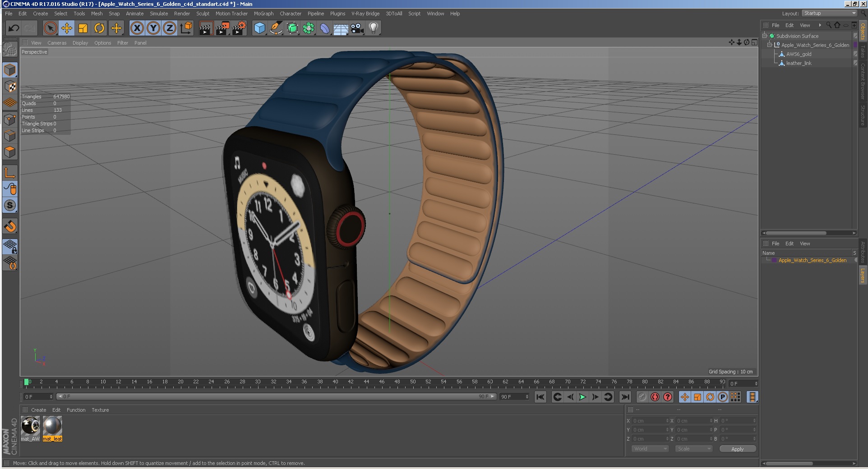Viewport: 868px width, 469px height.
Task: Go to start of animation
Action: click(540, 397)
